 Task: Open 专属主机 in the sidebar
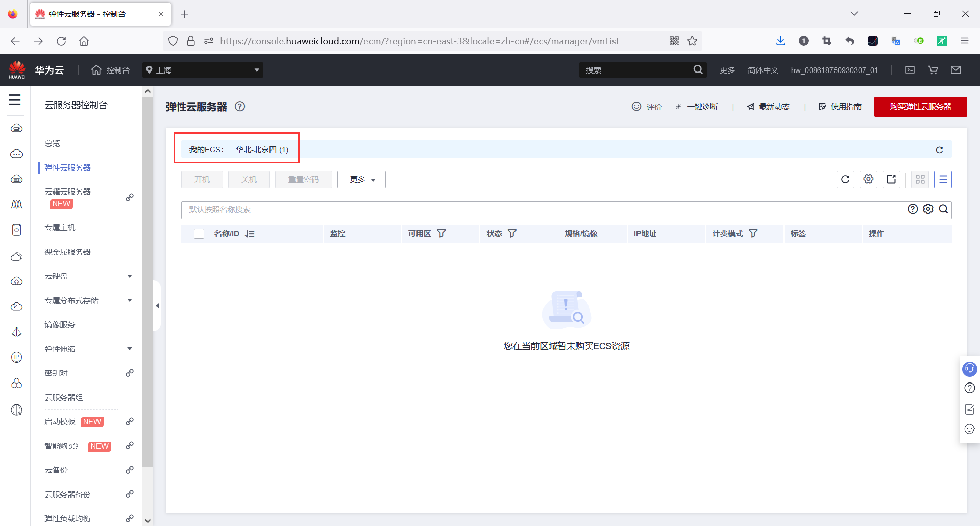60,227
